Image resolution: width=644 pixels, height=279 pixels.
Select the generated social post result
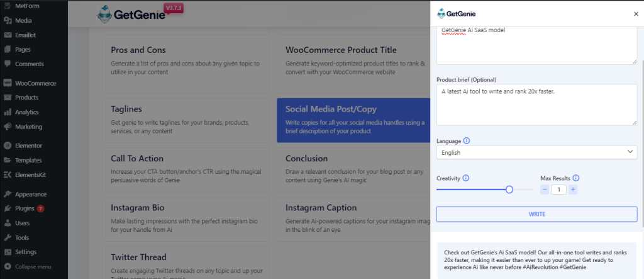point(537,260)
